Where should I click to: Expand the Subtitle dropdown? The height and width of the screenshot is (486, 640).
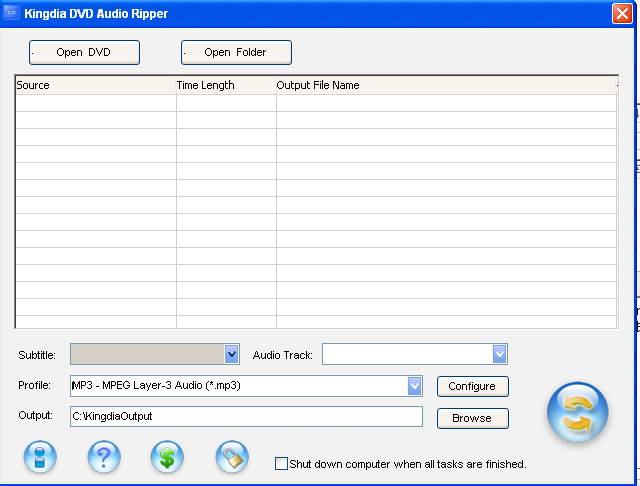point(231,354)
